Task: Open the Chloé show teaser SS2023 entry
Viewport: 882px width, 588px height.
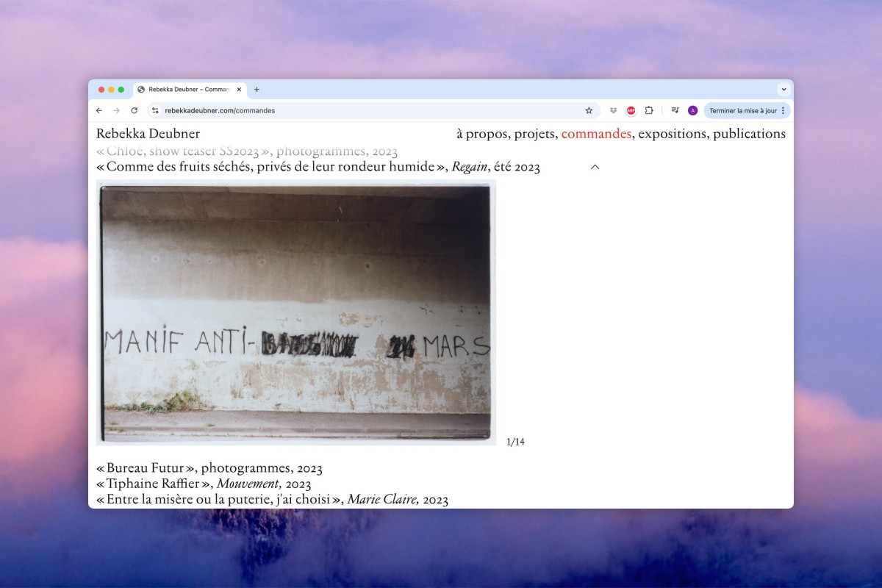Action: pos(247,151)
